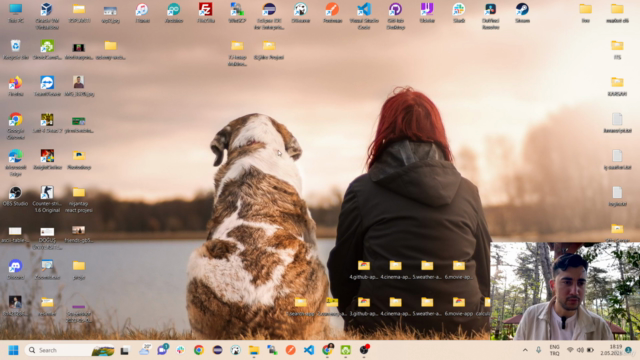Open Task View on the taskbar

[x=125, y=350]
